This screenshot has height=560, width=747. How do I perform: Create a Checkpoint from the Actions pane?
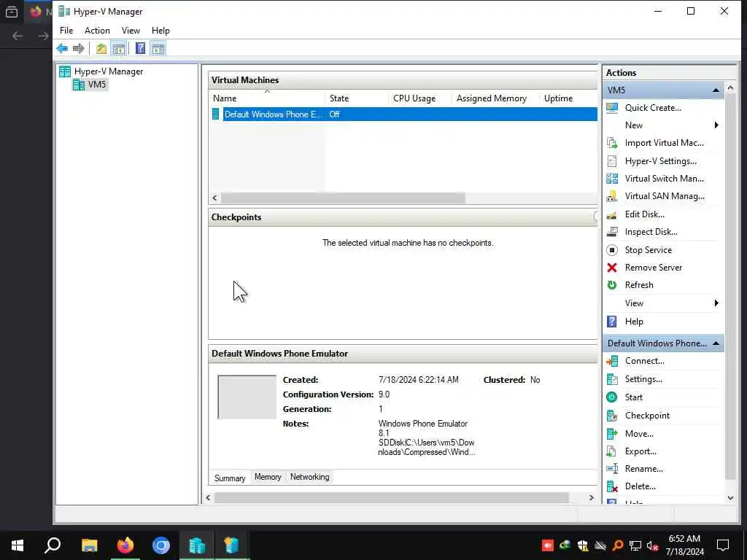pyautogui.click(x=647, y=416)
